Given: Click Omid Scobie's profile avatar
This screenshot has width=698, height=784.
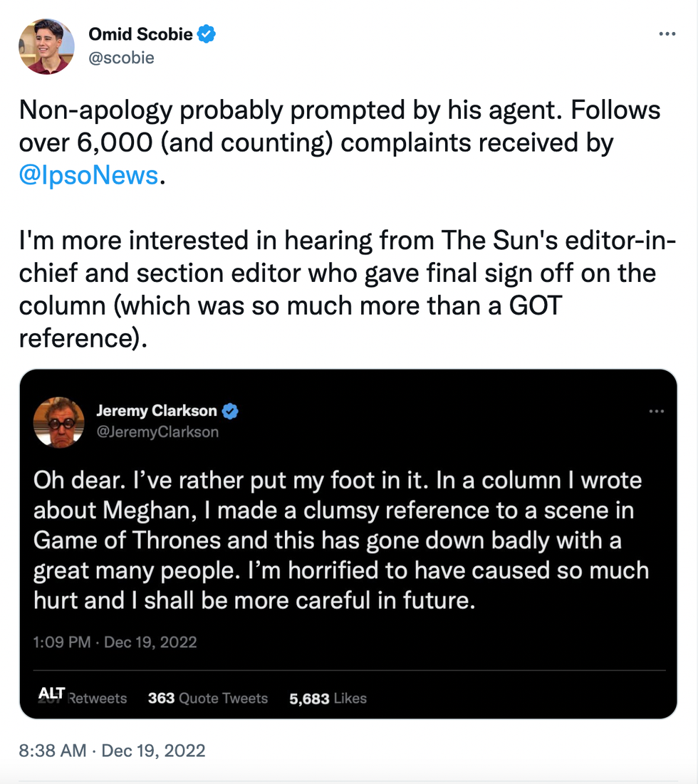Looking at the screenshot, I should click(46, 46).
